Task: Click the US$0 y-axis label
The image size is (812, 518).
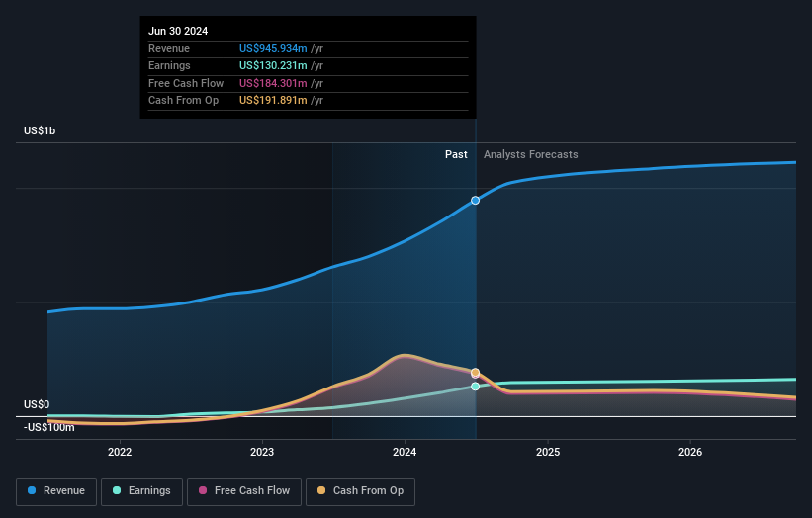Action: click(37, 404)
